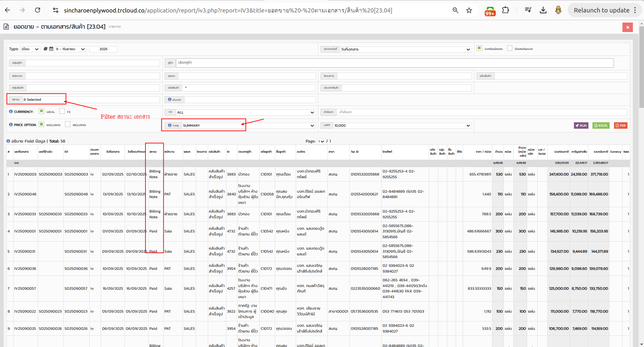This screenshot has width=644, height=347.
Task: Click the info icon next to PRICE OPTION
Action: pos(11,125)
